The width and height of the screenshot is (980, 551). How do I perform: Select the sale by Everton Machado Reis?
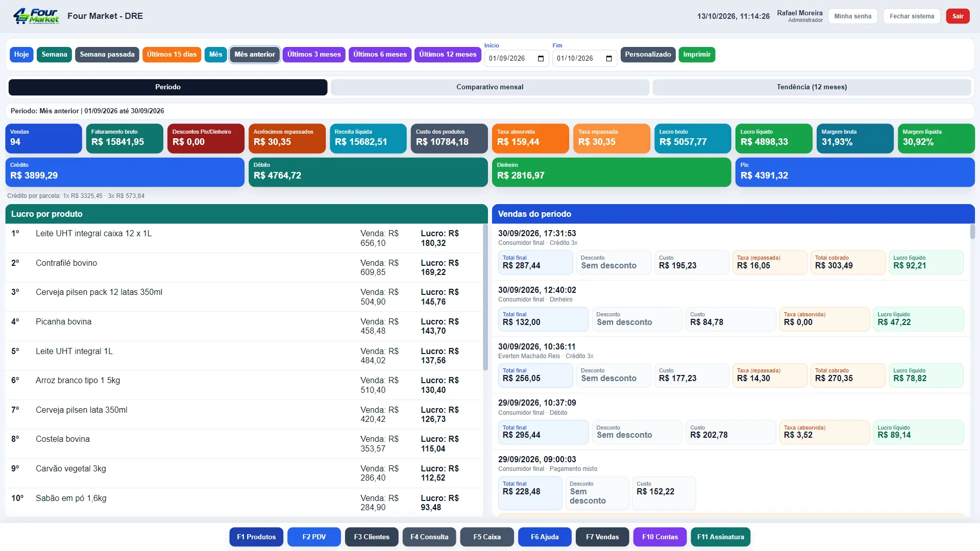pos(731,365)
